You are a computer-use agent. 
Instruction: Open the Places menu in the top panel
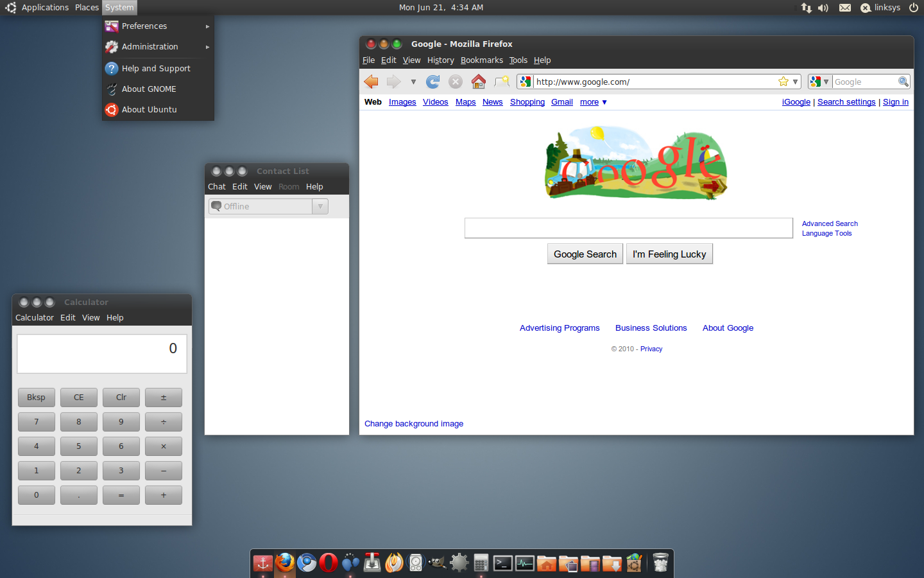click(x=87, y=8)
